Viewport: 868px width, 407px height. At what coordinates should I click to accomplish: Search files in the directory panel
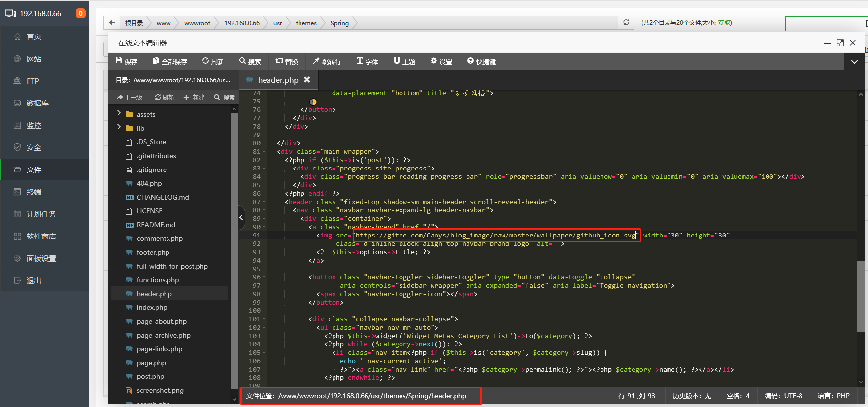click(225, 97)
